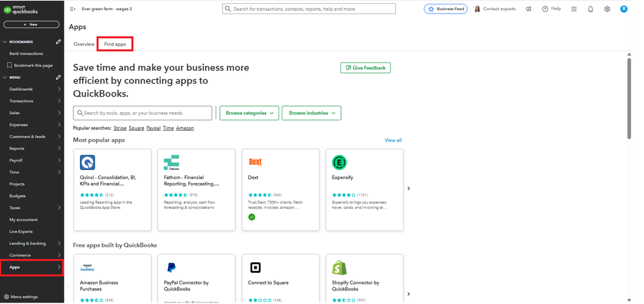
Task: Search popular term Amazon
Action: coord(185,128)
